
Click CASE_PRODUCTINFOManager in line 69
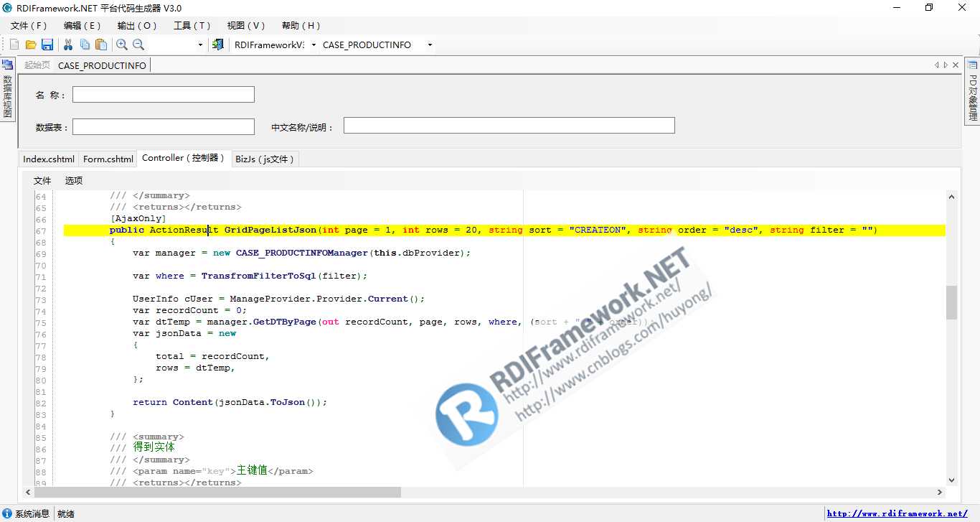pos(302,253)
